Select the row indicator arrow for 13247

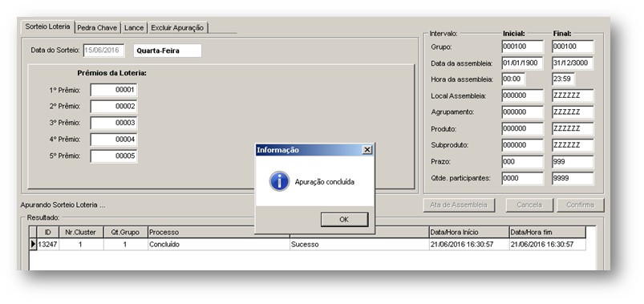(33, 245)
